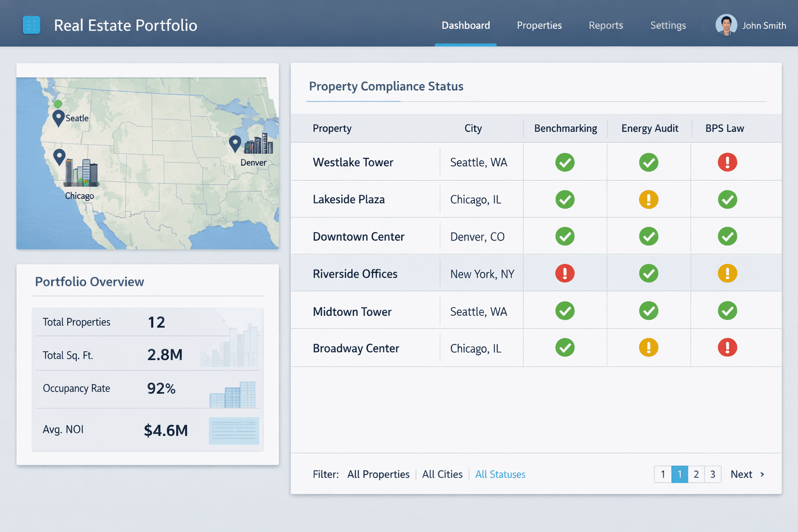Open the All Statuses filter

point(500,474)
